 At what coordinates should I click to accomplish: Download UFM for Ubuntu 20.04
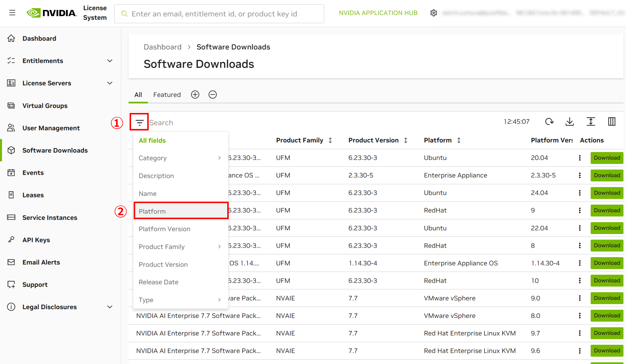click(607, 158)
